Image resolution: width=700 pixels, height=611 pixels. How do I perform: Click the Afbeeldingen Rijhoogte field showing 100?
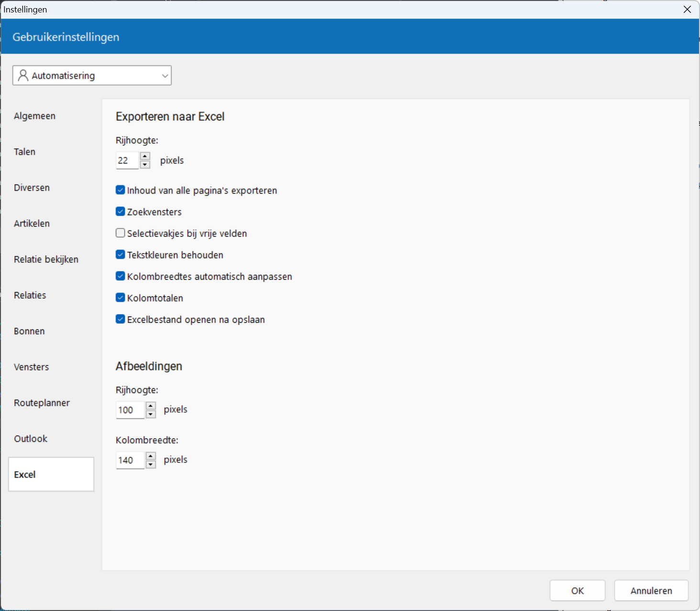[130, 410]
